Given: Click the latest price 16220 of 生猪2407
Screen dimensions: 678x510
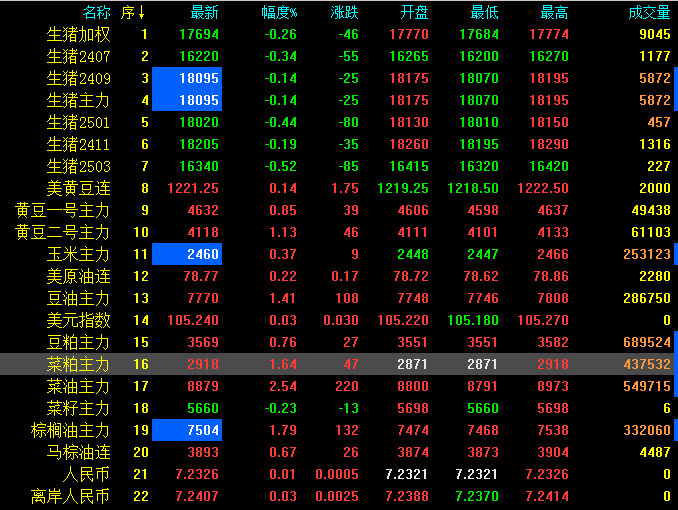Looking at the screenshot, I should coord(199,57).
